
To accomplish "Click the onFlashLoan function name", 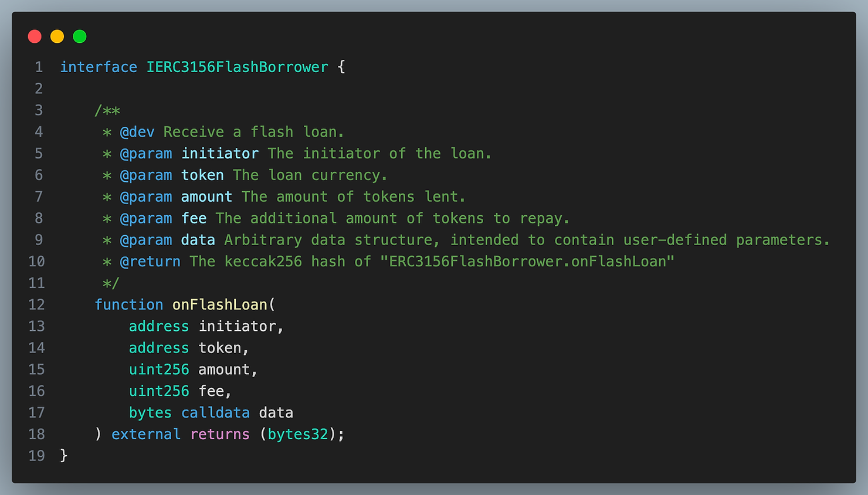I will pos(219,305).
